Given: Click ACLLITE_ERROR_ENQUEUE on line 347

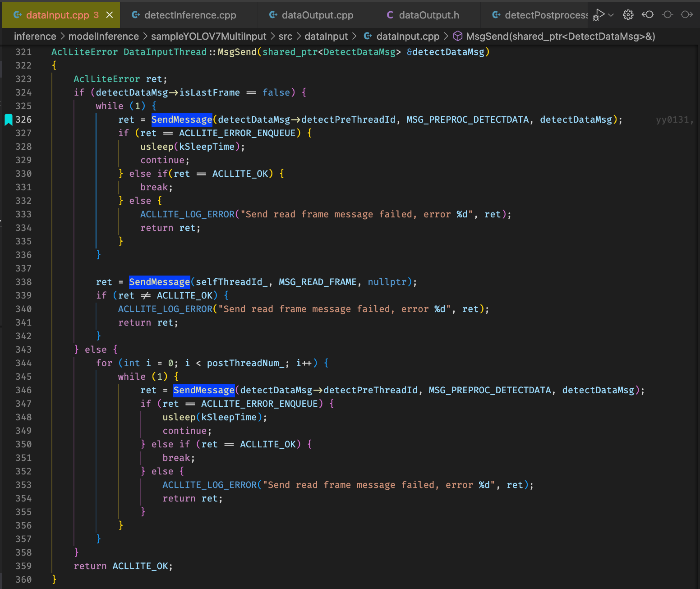Looking at the screenshot, I should tap(259, 404).
